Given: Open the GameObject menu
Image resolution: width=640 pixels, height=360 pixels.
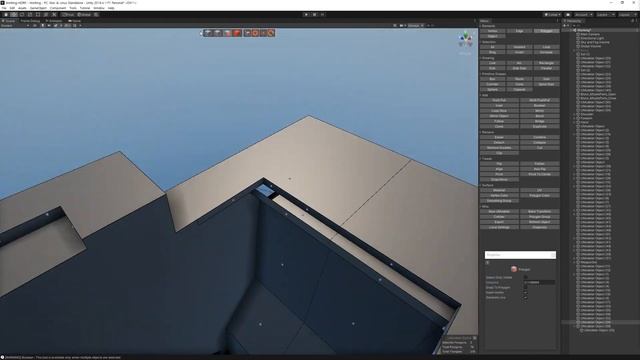Looking at the screenshot, I should 38,8.
